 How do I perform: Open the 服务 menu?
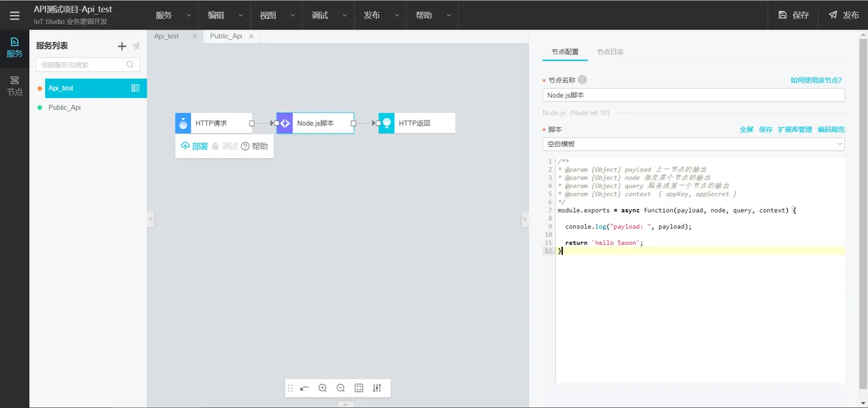pos(164,15)
